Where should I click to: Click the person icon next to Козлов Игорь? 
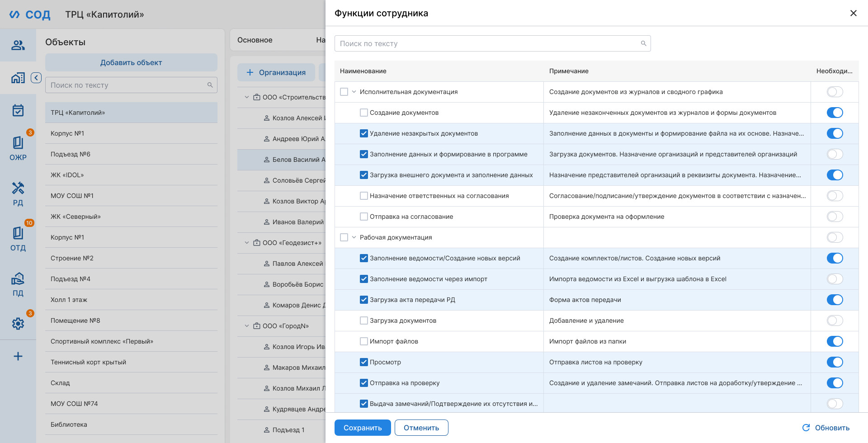point(267,347)
